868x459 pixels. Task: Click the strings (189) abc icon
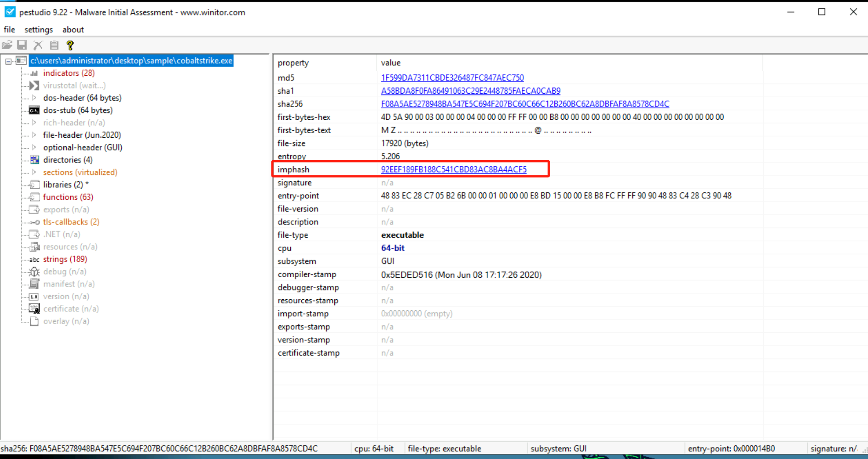pos(34,259)
